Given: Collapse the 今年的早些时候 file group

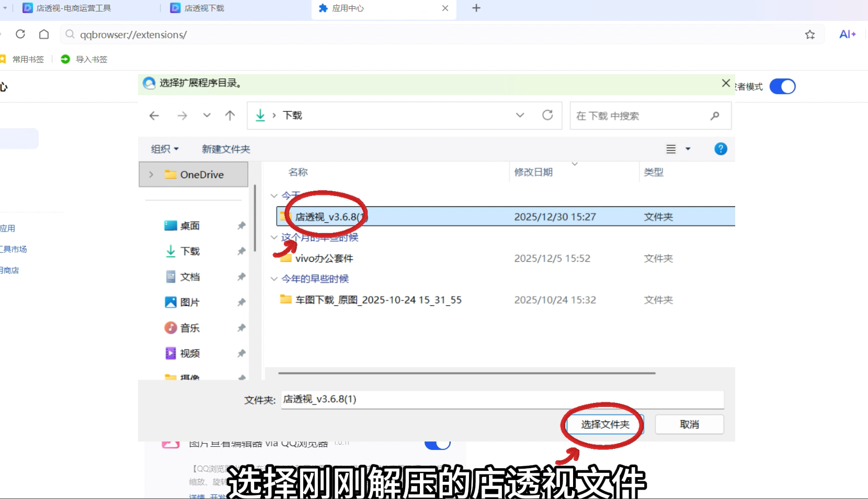Looking at the screenshot, I should [x=274, y=279].
